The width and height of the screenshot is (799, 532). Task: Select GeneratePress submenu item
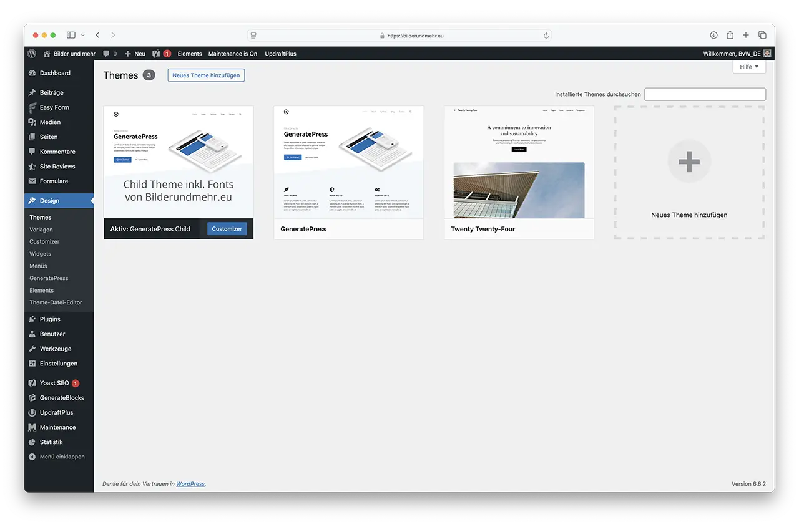(49, 278)
